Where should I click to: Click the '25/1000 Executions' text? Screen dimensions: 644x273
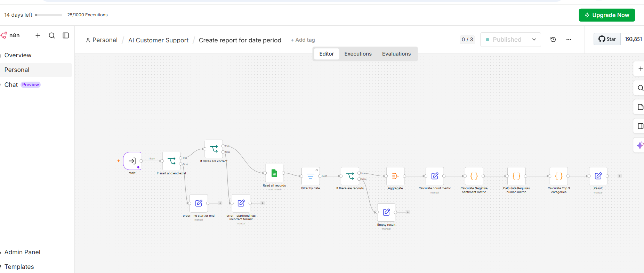point(87,15)
